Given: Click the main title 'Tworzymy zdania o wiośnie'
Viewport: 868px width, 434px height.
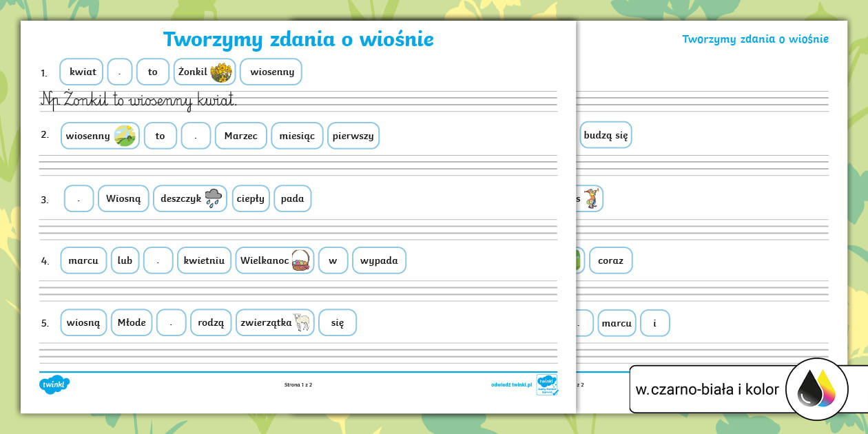Looking at the screenshot, I should [298, 39].
